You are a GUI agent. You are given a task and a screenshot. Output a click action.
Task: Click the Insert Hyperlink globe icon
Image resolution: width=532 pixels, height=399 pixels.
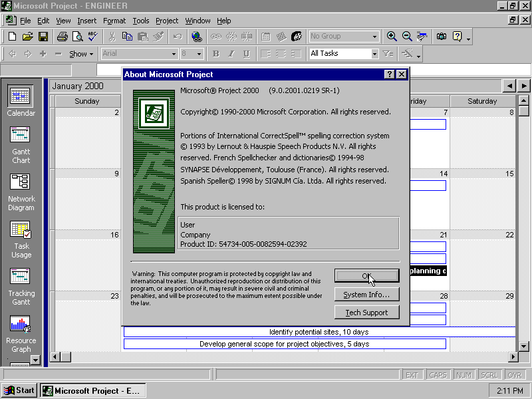click(x=196, y=37)
